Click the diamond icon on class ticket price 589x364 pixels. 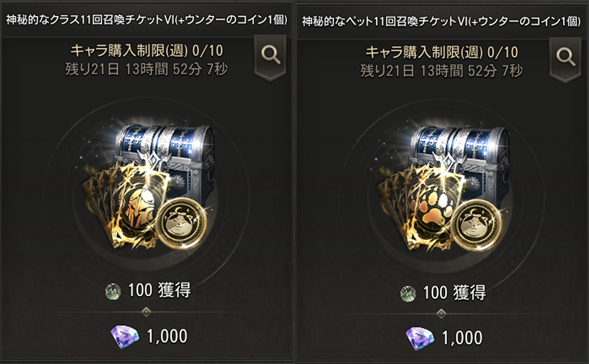click(x=125, y=336)
